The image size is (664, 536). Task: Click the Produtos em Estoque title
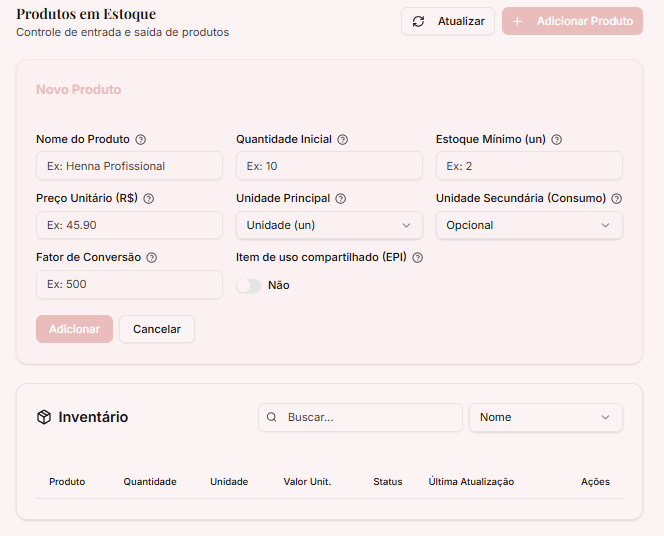[86, 14]
